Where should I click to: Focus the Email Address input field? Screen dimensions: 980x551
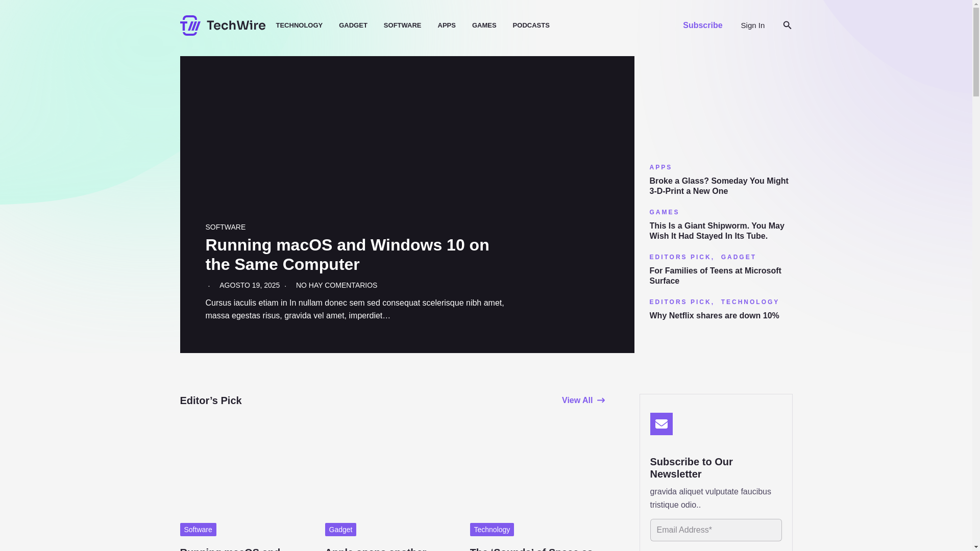[x=716, y=530]
